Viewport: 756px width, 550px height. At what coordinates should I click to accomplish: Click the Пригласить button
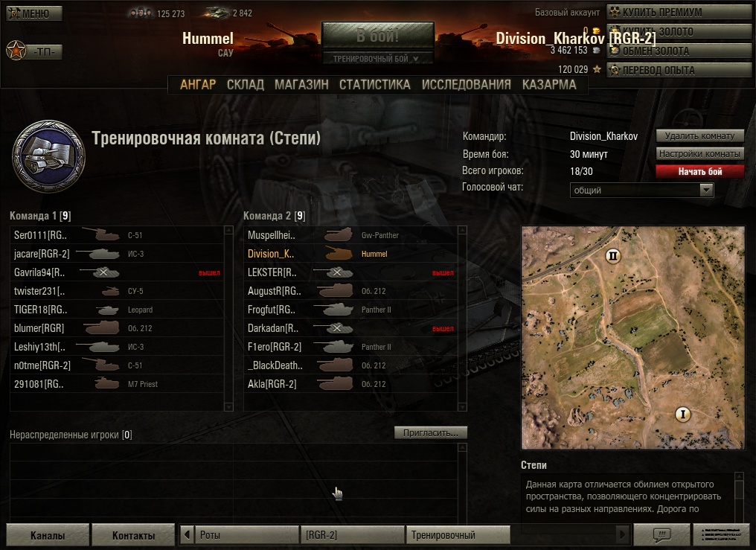coord(431,432)
